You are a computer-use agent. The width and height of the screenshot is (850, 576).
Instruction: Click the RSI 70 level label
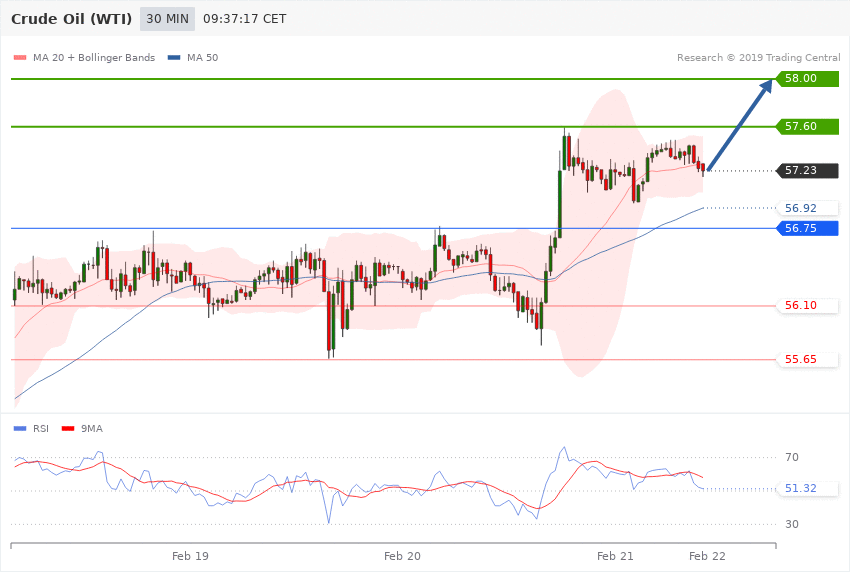[792, 457]
